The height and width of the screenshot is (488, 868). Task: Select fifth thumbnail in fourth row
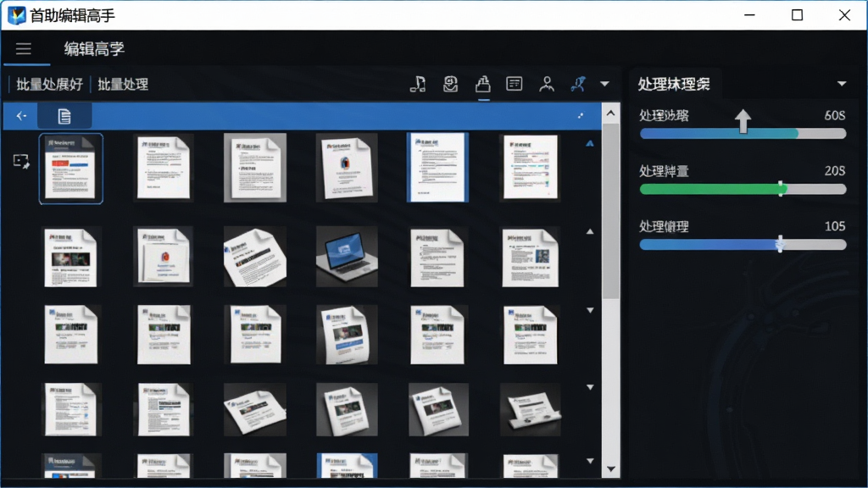(x=438, y=409)
